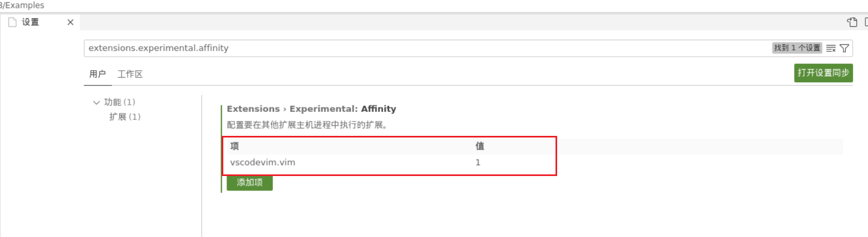Switch to the 用户 settings tab

click(x=97, y=74)
